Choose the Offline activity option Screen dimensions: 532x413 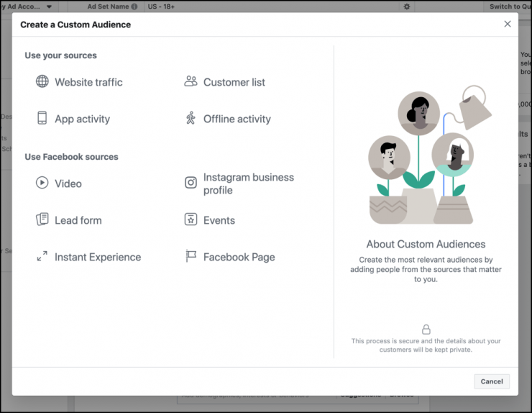pyautogui.click(x=237, y=119)
